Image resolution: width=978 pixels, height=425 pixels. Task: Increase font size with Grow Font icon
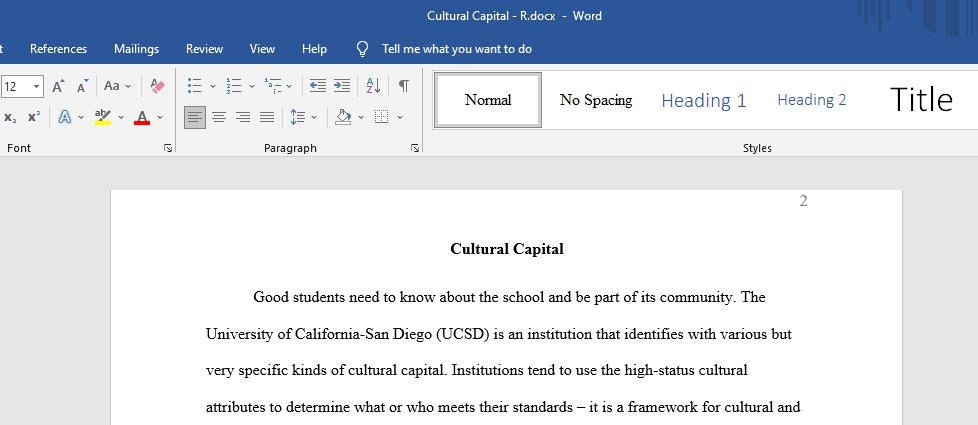point(58,86)
